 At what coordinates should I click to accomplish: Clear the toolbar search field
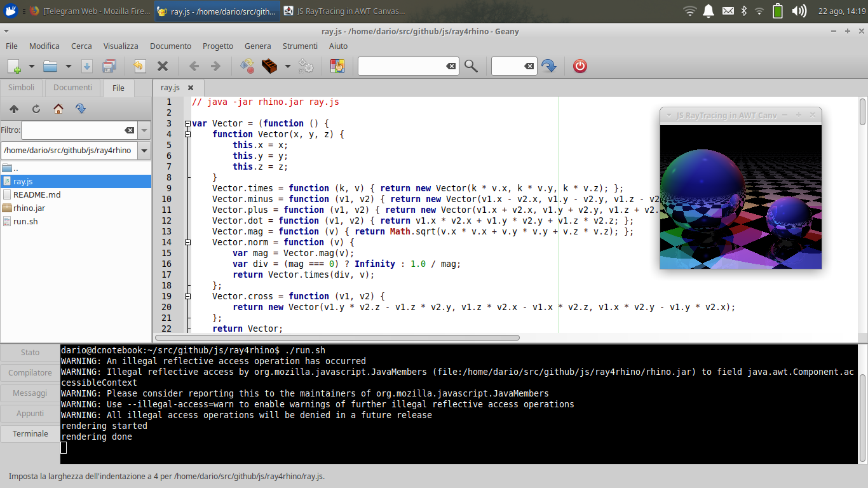(x=451, y=66)
